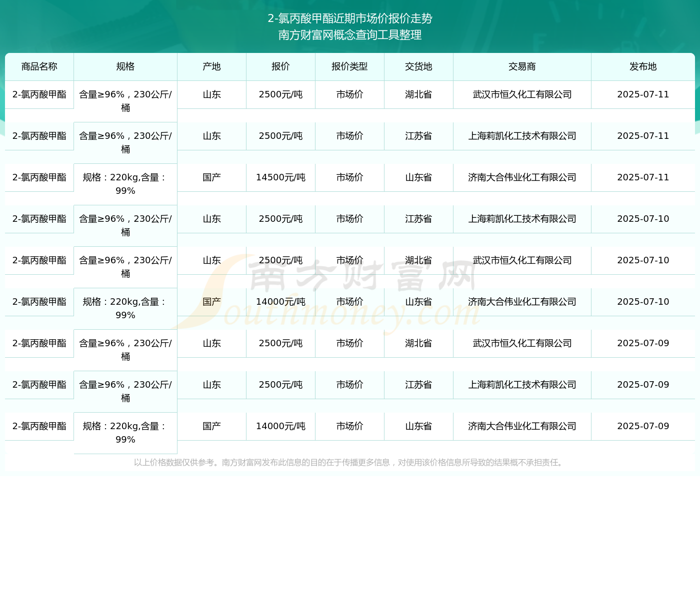Click the 发布地 column header
The width and height of the screenshot is (700, 602).
(643, 66)
